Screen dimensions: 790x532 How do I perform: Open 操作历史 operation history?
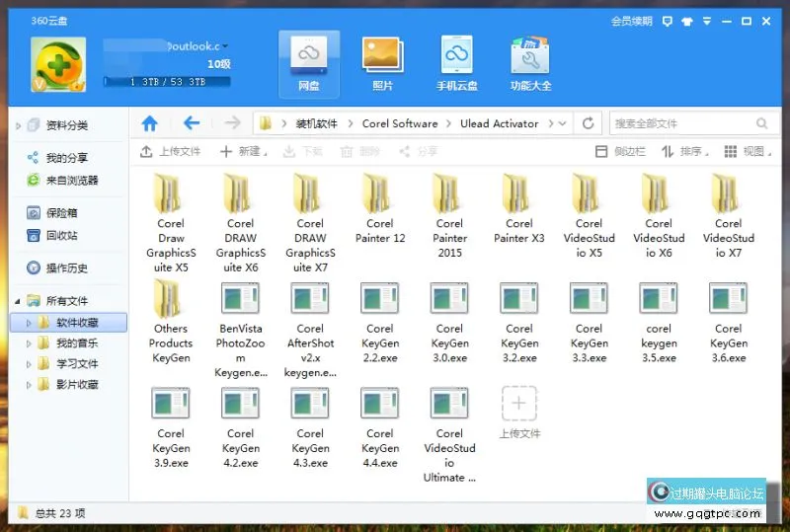click(66, 267)
